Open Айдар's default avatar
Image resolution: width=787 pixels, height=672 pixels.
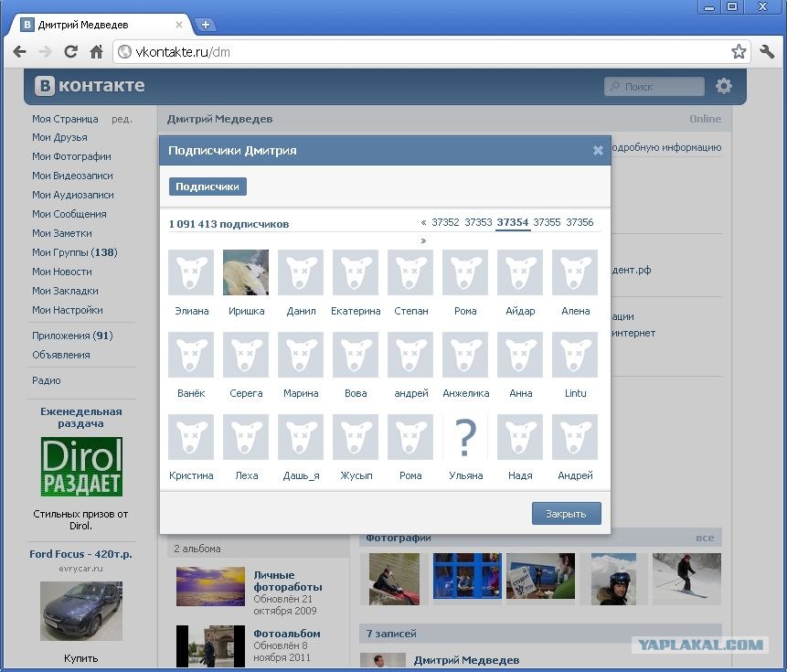click(x=520, y=272)
